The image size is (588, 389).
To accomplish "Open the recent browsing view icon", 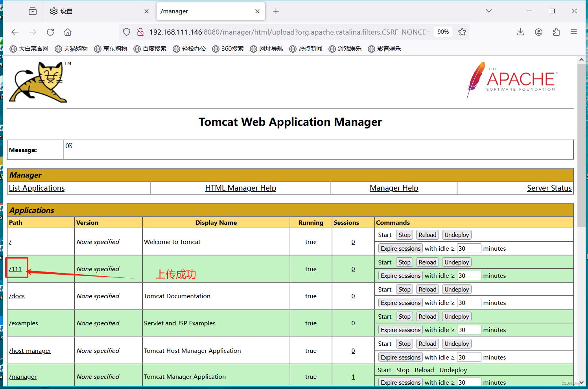I will click(x=33, y=11).
